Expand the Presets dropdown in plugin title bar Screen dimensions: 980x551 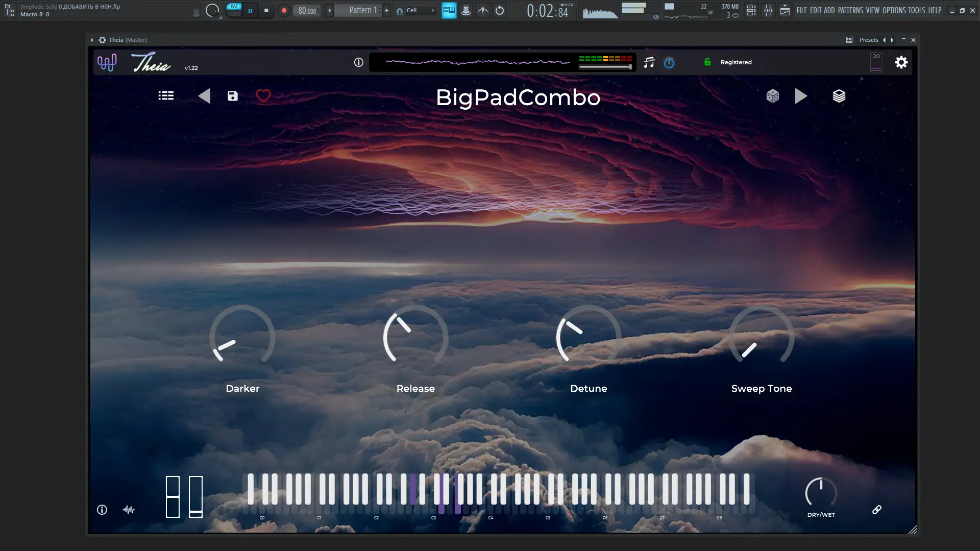coord(868,40)
